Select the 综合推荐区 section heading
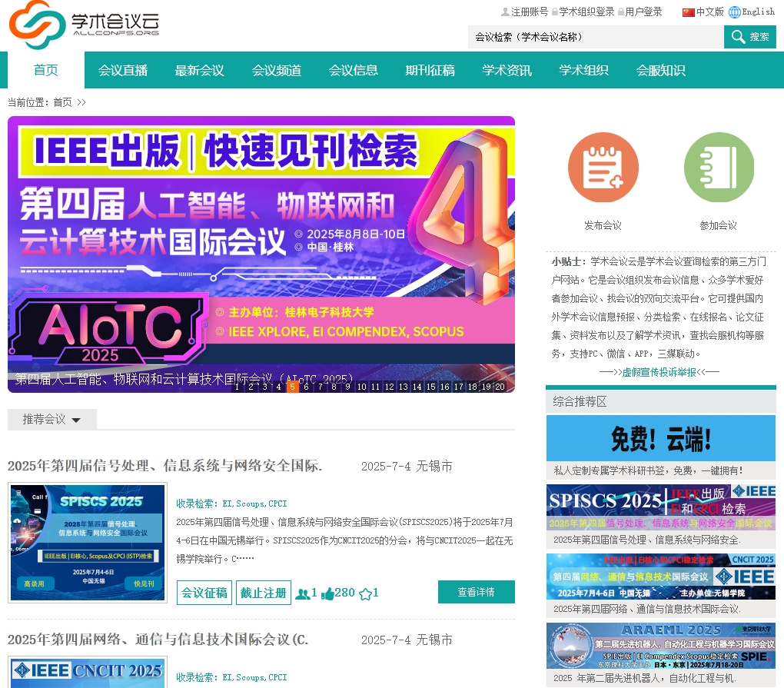This screenshot has height=688, width=784. pyautogui.click(x=580, y=401)
